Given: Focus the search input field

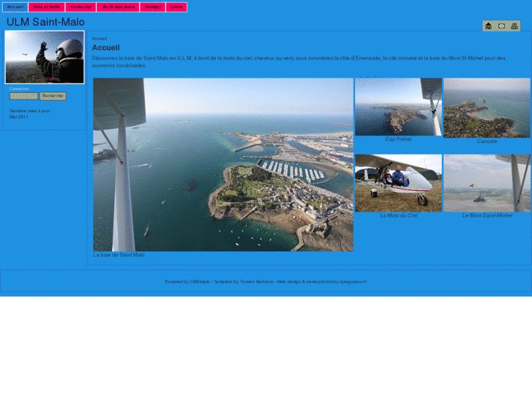Looking at the screenshot, I should pyautogui.click(x=23, y=96).
